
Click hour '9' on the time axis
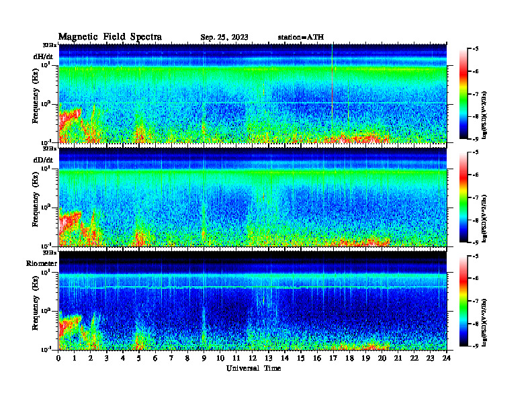tap(204, 358)
